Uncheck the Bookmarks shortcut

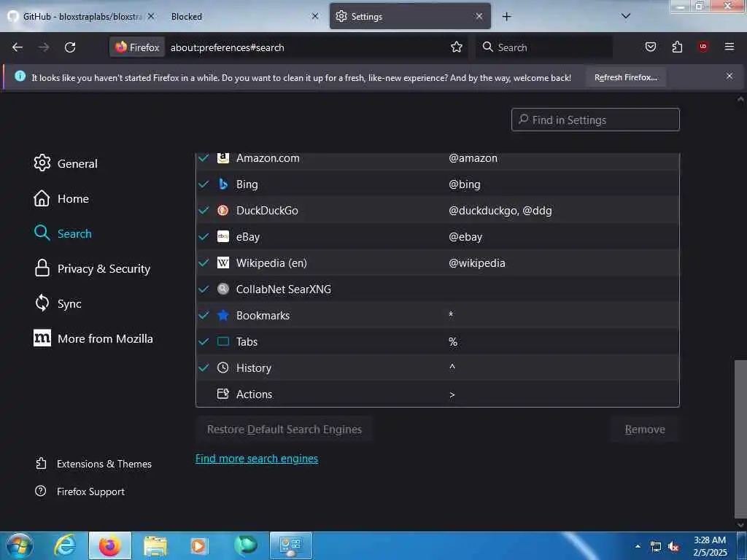204,315
